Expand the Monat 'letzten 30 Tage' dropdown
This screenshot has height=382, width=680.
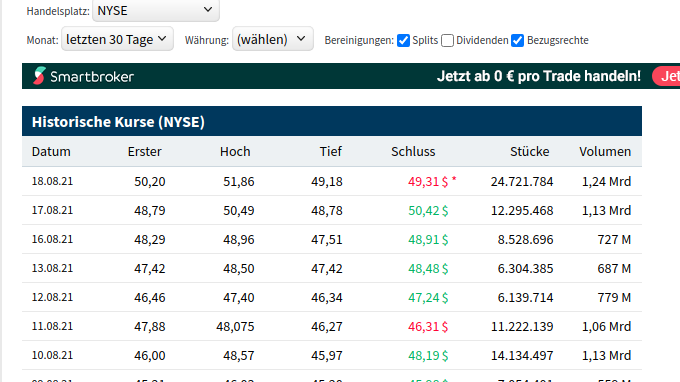(117, 39)
